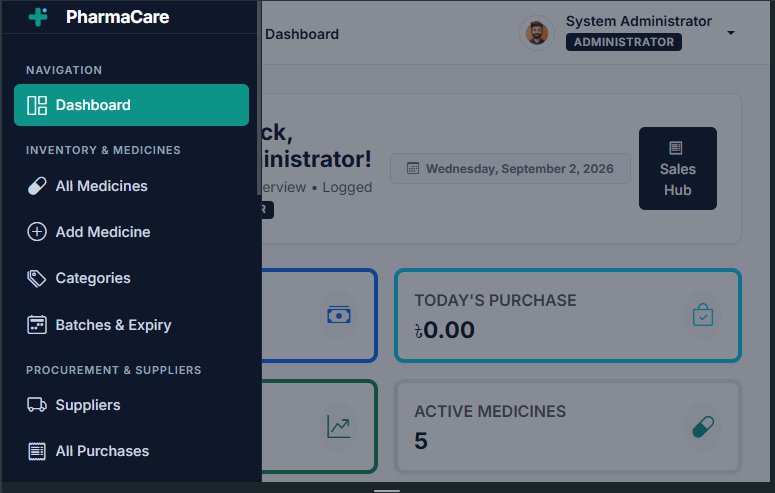Open the Sales Hub button
The image size is (775, 493).
(x=678, y=168)
